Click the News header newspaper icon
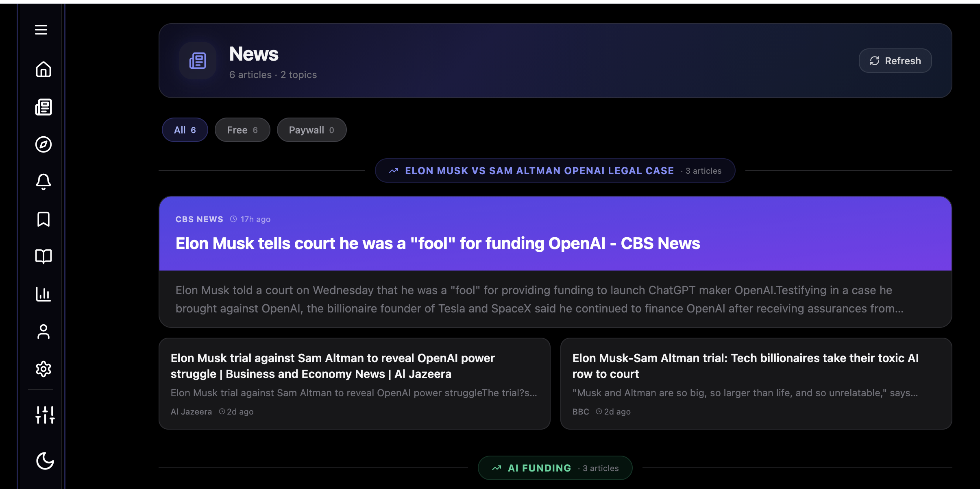Image resolution: width=980 pixels, height=489 pixels. pos(198,61)
